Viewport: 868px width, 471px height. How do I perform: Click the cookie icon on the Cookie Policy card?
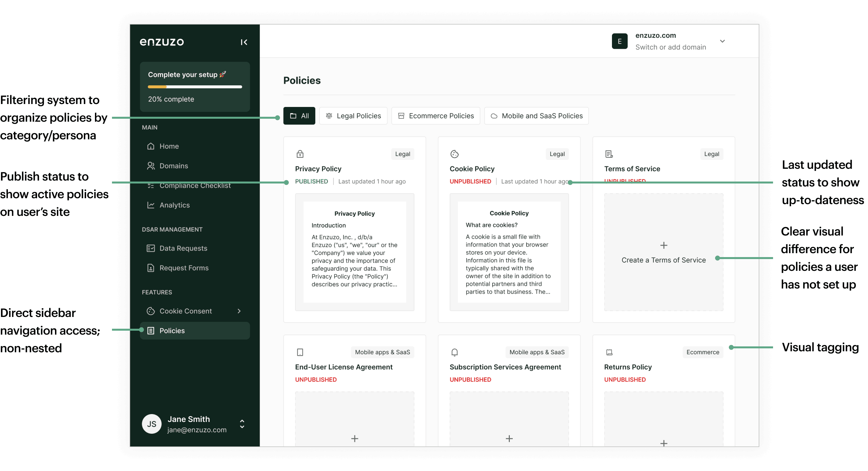click(x=454, y=154)
